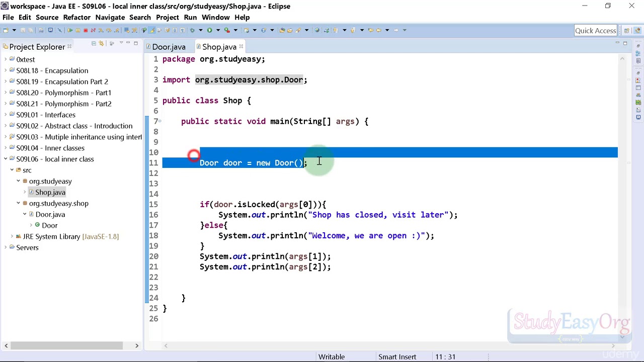644x362 pixels.
Task: Select Shop.java in Project Explorer
Action: pyautogui.click(x=50, y=192)
